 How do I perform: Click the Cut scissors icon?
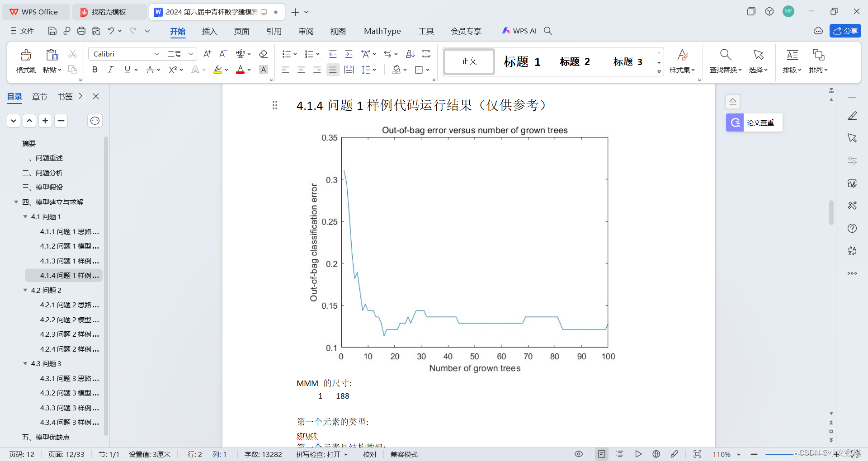tap(72, 54)
